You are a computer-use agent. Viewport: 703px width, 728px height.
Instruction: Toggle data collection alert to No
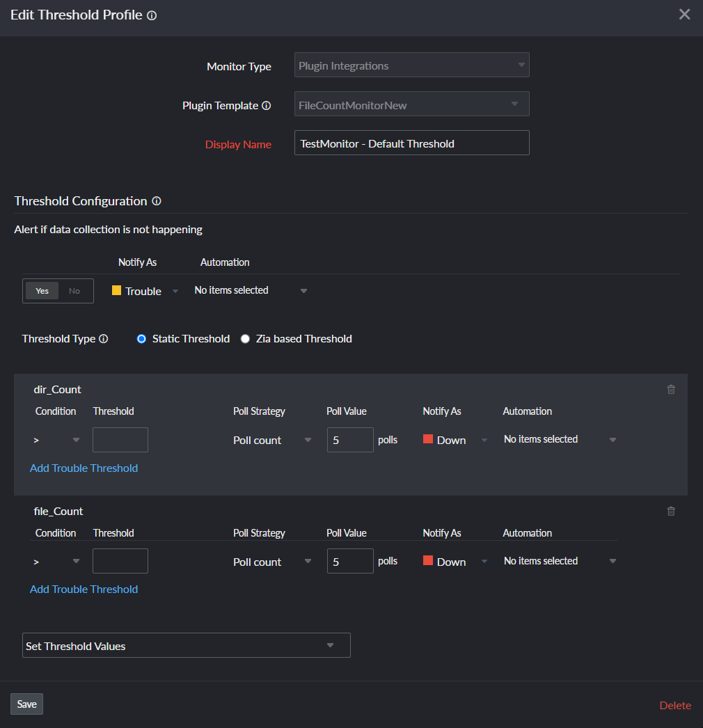click(x=74, y=291)
